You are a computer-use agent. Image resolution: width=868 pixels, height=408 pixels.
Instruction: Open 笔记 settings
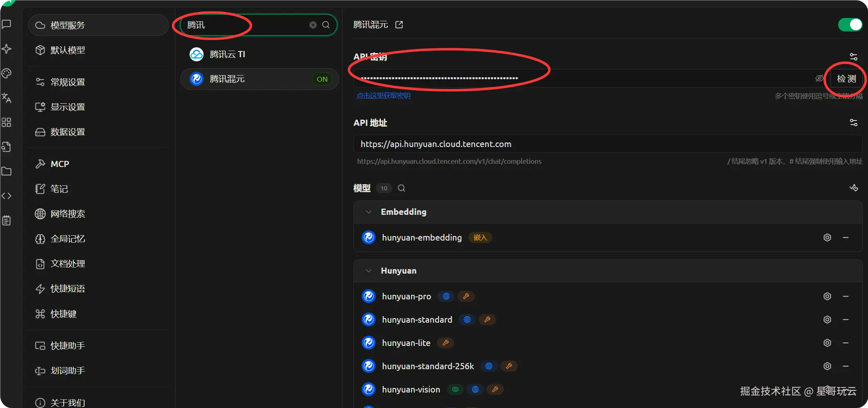pyautogui.click(x=98, y=189)
